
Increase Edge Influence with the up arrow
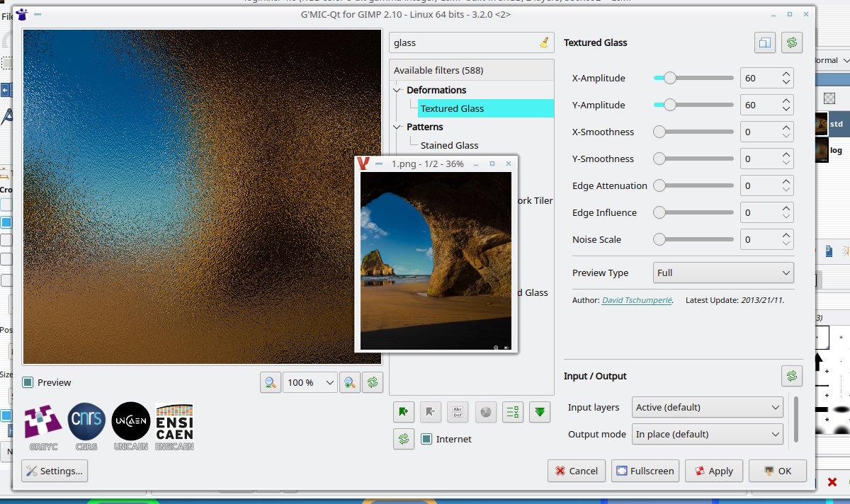(786, 208)
